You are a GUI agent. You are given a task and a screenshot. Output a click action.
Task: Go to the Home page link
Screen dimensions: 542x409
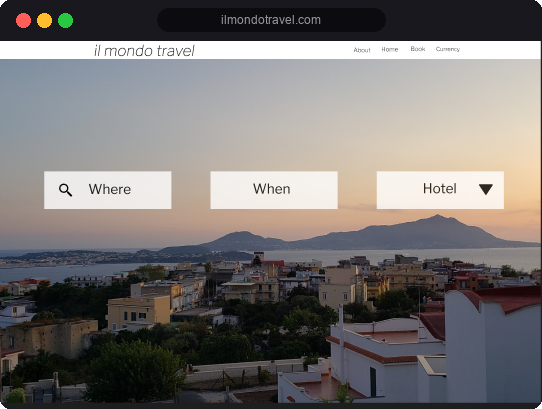point(390,49)
